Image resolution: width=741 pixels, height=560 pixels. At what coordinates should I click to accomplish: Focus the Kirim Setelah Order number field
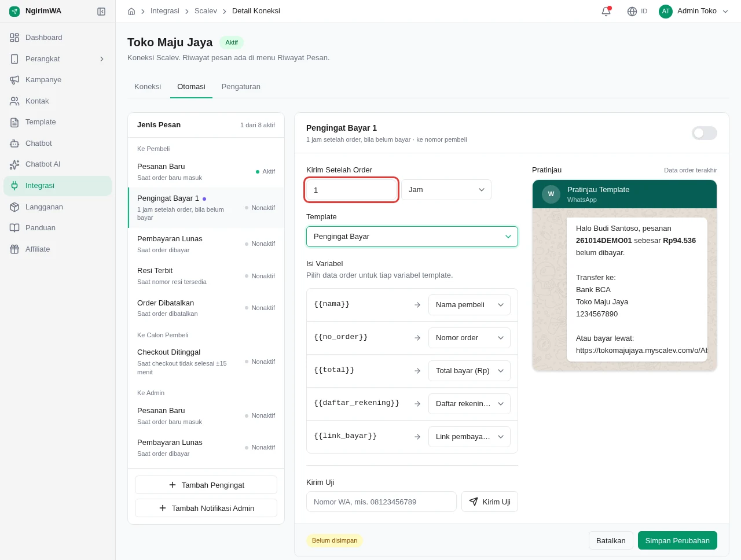[x=351, y=190]
